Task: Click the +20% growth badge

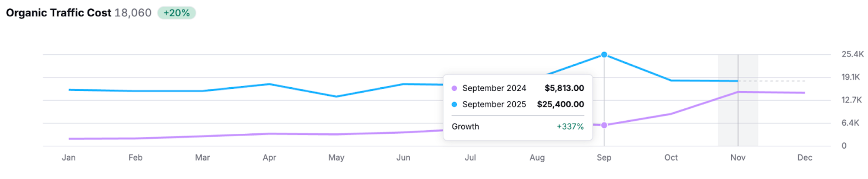Action: pyautogui.click(x=176, y=13)
